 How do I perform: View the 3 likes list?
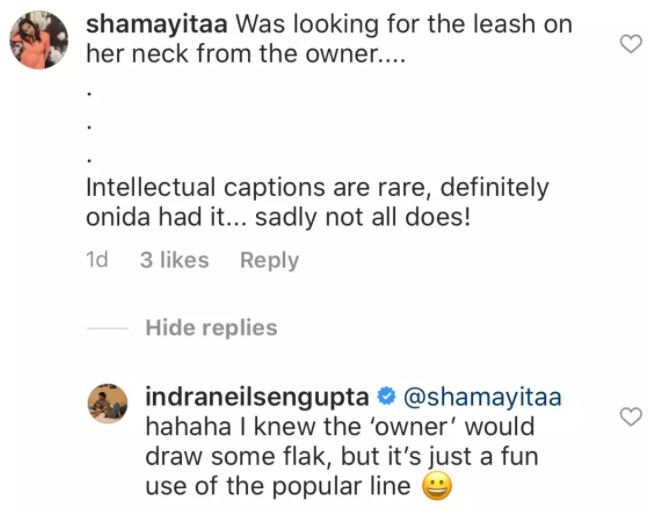(174, 260)
